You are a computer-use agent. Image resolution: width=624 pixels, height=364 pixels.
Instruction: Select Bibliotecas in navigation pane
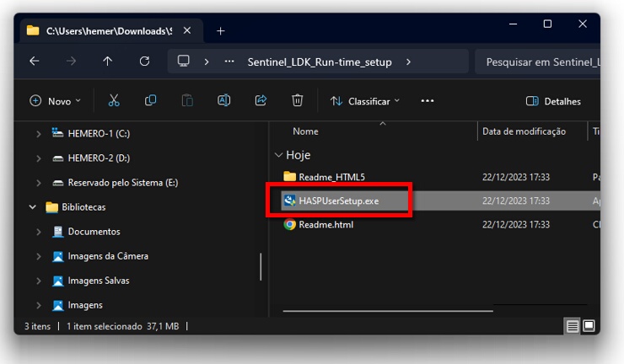pyautogui.click(x=83, y=207)
